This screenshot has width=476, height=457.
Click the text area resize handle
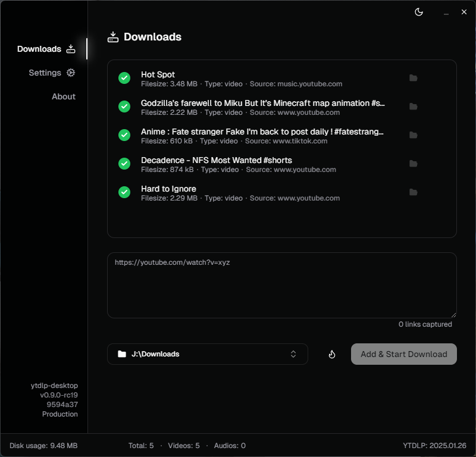pos(453,315)
